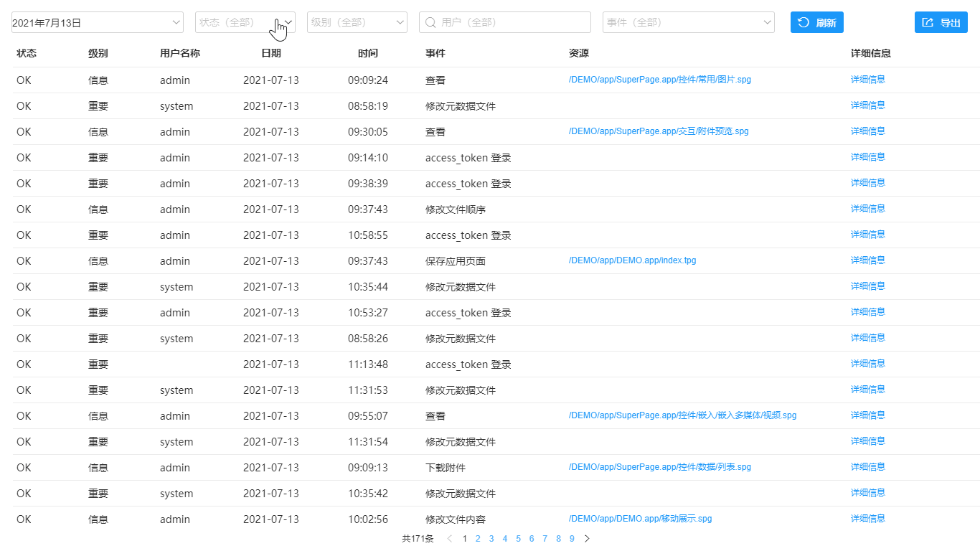The height and width of the screenshot is (551, 980).
Task: Open the 移动展示.spg resource link
Action: pos(639,518)
